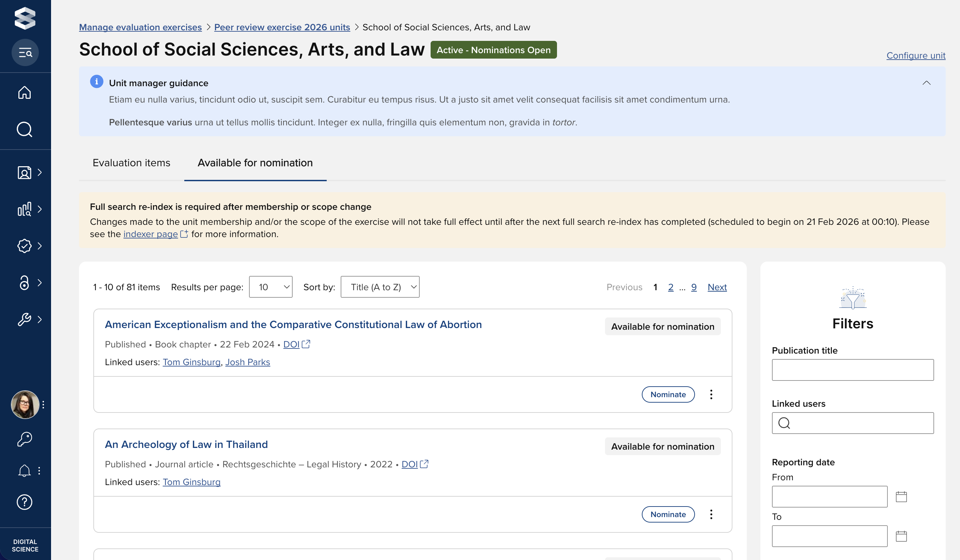The image size is (960, 560).
Task: Click the key icon in sidebar
Action: click(x=25, y=439)
